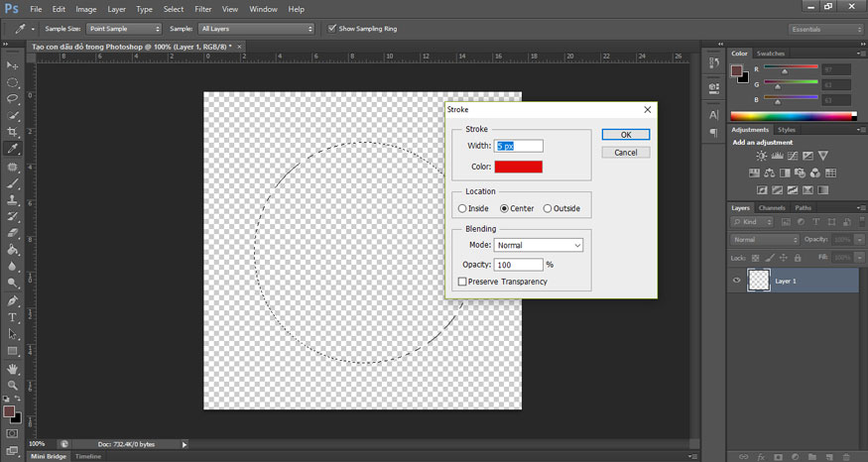Add a Photo Filter adjustment
Screen dimensions: 868x462
[x=800, y=173]
